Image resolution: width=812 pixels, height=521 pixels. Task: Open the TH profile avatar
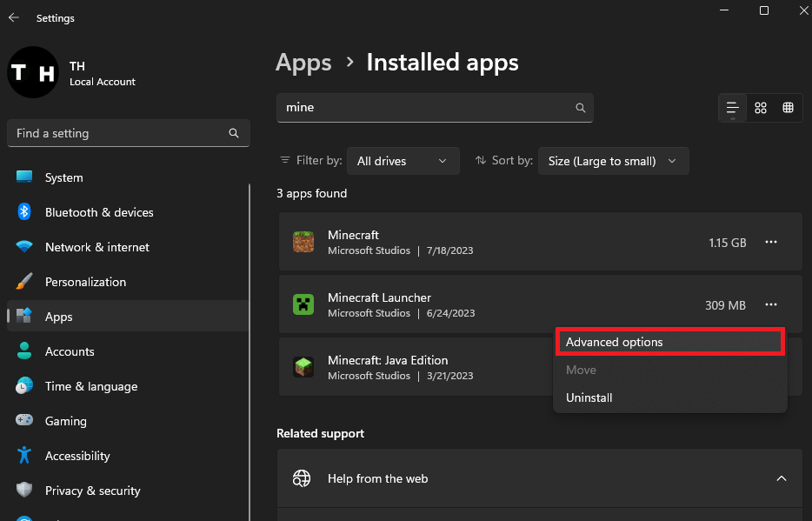(33, 72)
